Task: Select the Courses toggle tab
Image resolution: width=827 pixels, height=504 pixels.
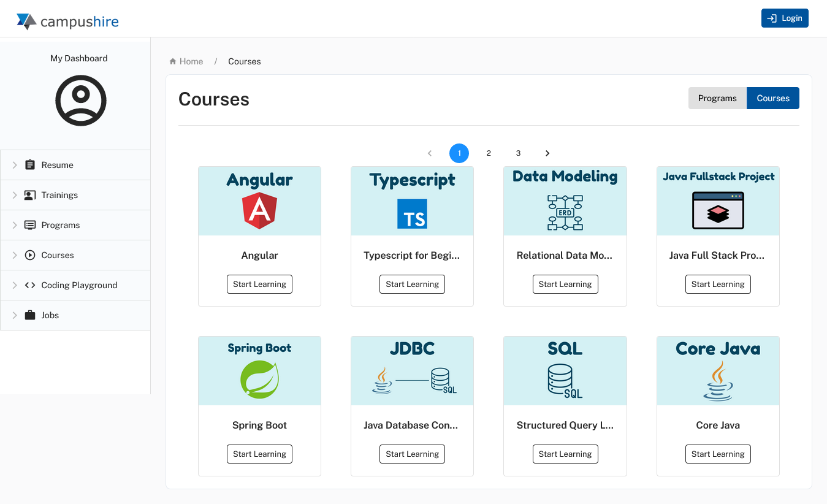Action: pyautogui.click(x=772, y=98)
